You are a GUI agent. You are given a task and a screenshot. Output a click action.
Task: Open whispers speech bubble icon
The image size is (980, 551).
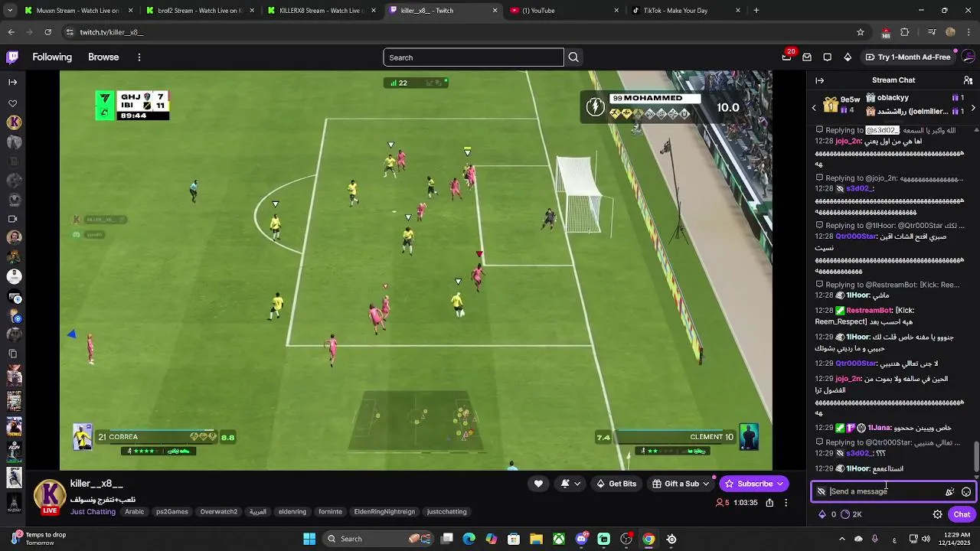click(x=827, y=57)
